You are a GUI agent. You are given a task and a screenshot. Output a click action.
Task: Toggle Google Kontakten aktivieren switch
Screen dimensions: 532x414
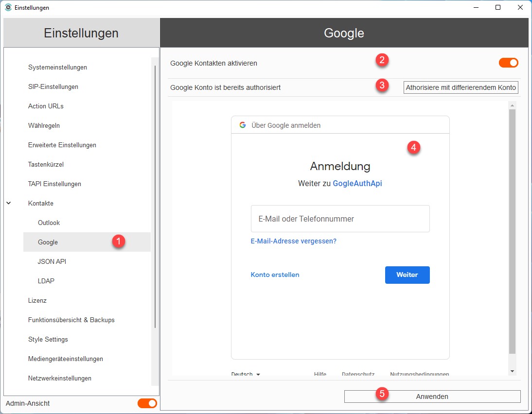(508, 63)
